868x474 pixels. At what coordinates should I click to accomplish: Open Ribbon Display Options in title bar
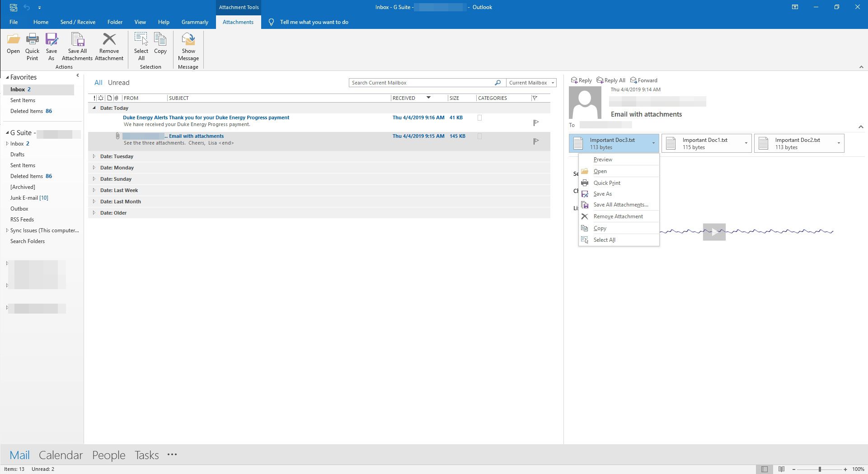[x=795, y=7]
